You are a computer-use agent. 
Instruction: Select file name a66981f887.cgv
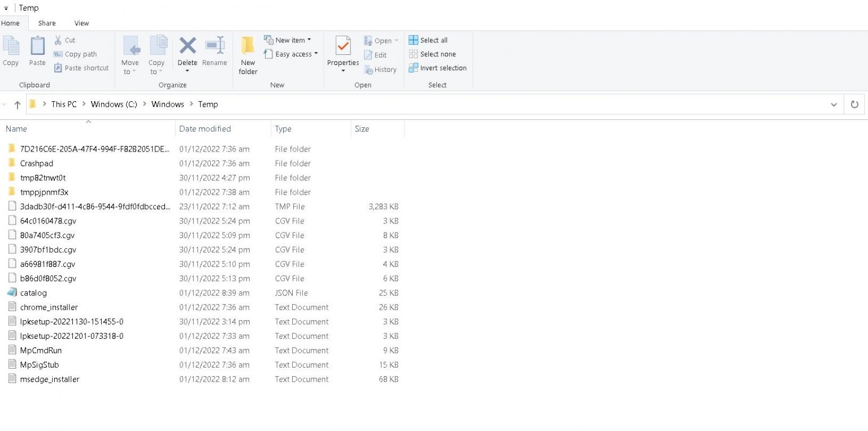47,264
